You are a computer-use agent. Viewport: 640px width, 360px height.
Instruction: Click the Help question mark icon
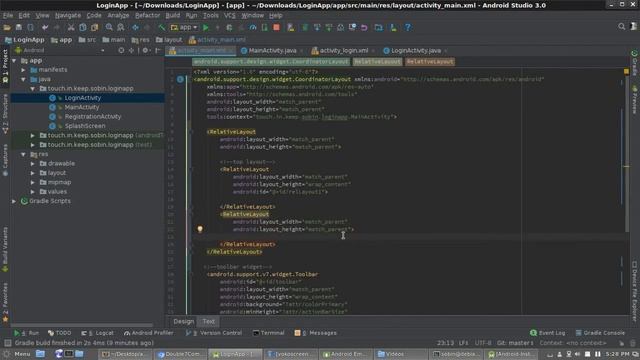(408, 27)
